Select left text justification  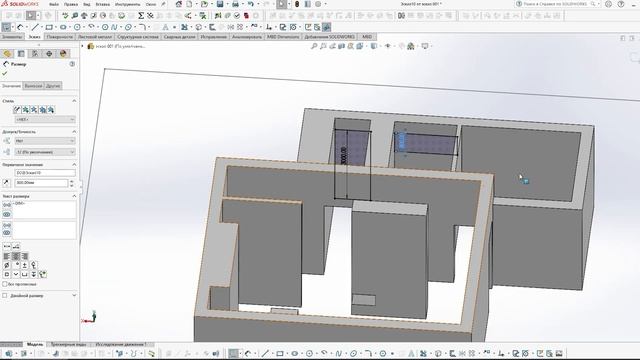(x=7, y=256)
